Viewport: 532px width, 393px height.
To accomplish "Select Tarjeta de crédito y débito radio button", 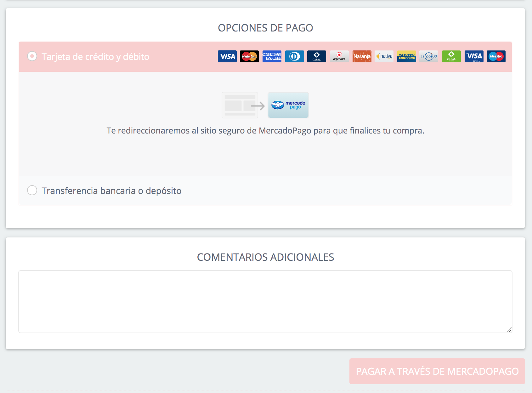I will [32, 56].
